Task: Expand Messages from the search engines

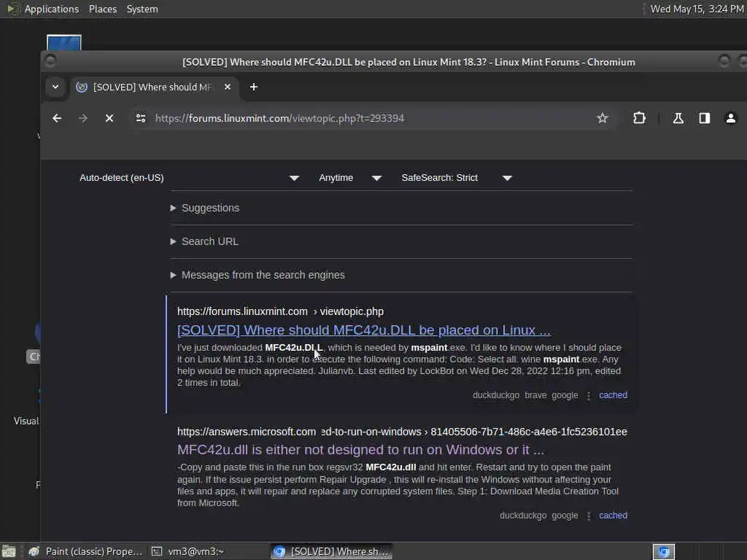Action: (258, 275)
